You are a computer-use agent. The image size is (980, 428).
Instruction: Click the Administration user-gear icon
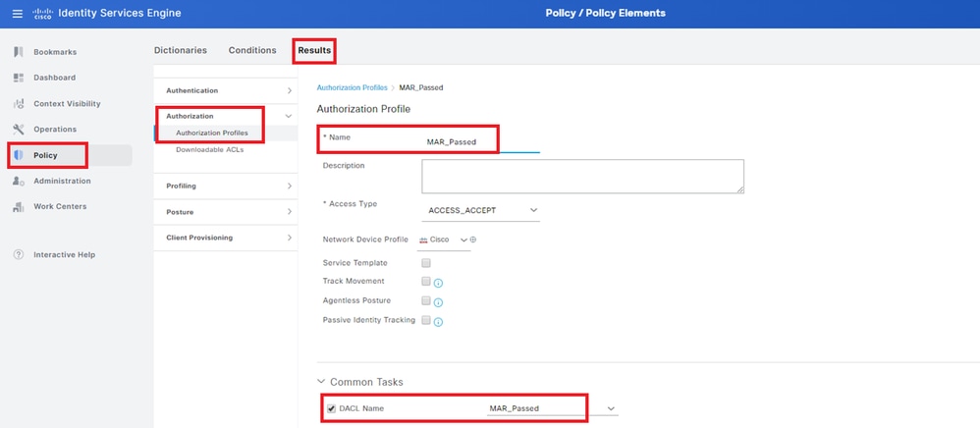18,182
